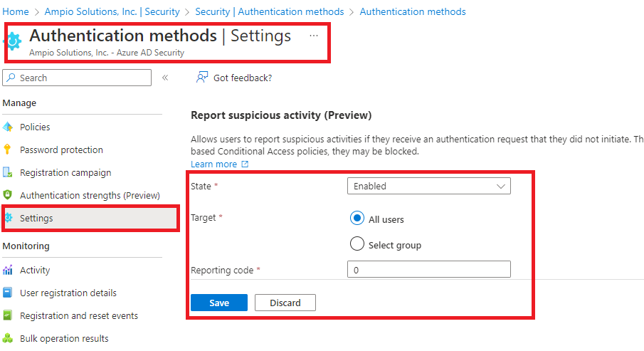Click the Registration campaign icon

(x=7, y=172)
